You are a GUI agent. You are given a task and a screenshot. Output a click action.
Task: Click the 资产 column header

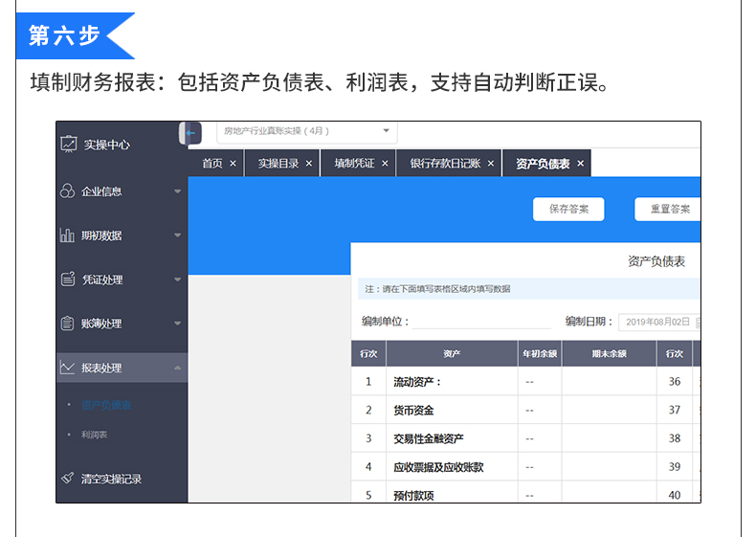point(452,353)
